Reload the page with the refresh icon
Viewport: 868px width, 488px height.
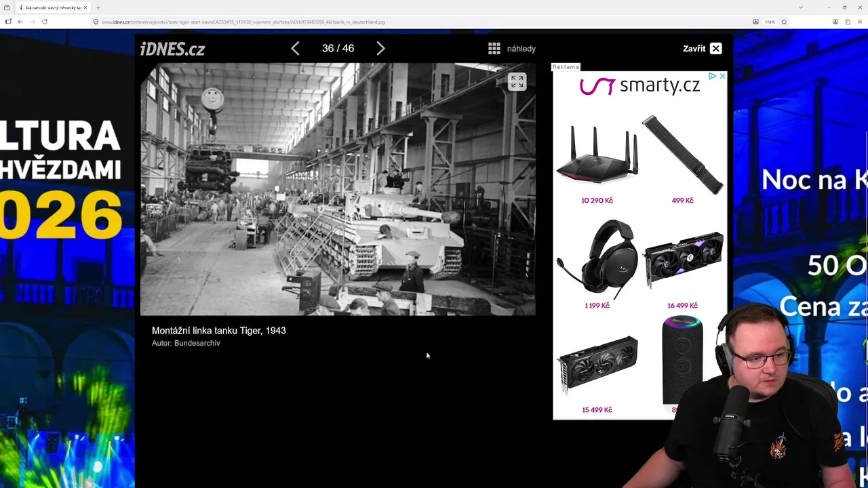45,22
